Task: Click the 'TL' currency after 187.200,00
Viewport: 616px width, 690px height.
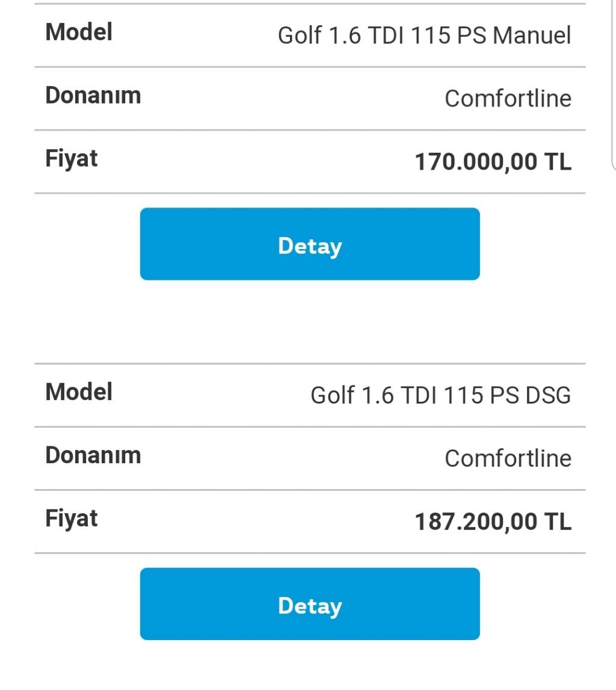Action: coord(558,522)
